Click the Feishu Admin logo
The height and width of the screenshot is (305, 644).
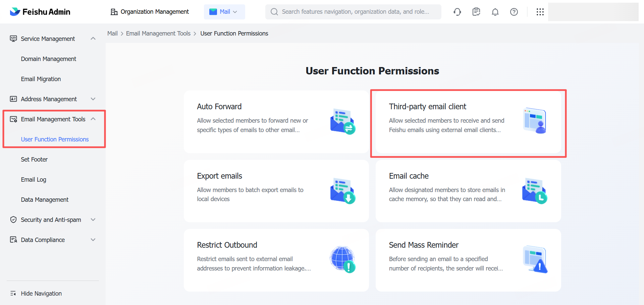[40, 12]
